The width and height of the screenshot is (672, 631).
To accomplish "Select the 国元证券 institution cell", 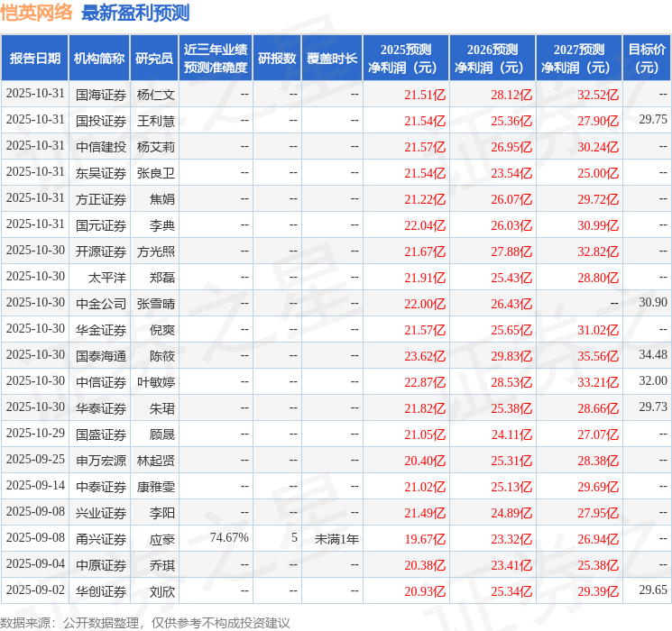I will pos(101,225).
